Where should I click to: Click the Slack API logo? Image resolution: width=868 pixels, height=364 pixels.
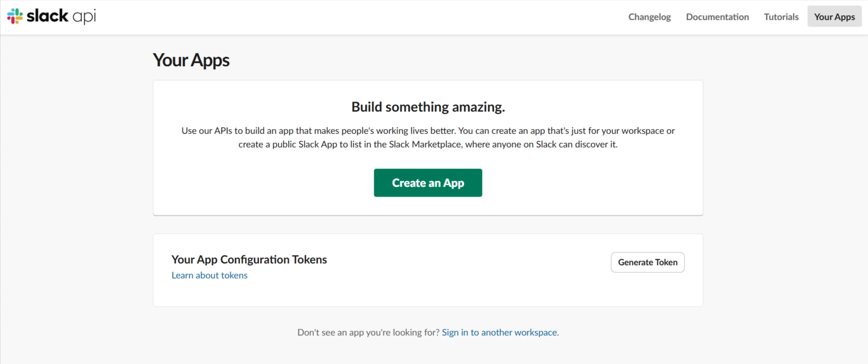51,16
